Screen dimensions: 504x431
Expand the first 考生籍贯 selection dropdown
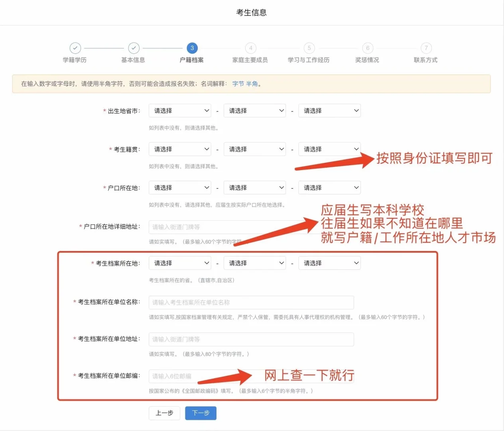click(x=179, y=149)
